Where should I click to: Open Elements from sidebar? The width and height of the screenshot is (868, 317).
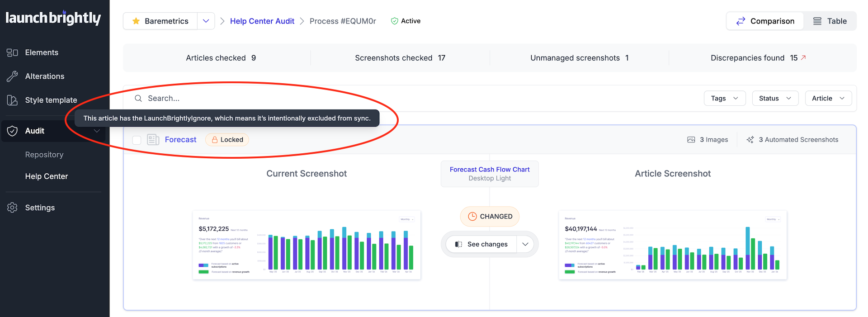(x=42, y=52)
